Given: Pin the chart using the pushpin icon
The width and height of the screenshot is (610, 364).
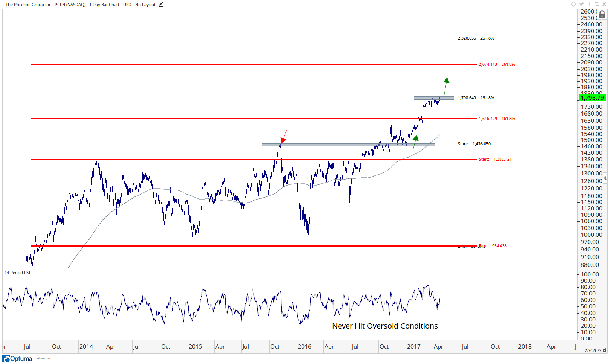Looking at the screenshot, I should click(x=582, y=4).
